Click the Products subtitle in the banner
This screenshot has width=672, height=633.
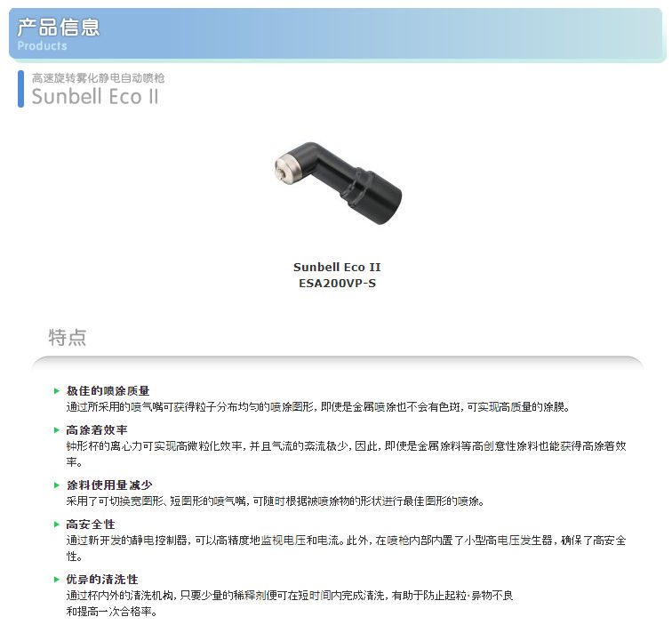pyautogui.click(x=42, y=46)
